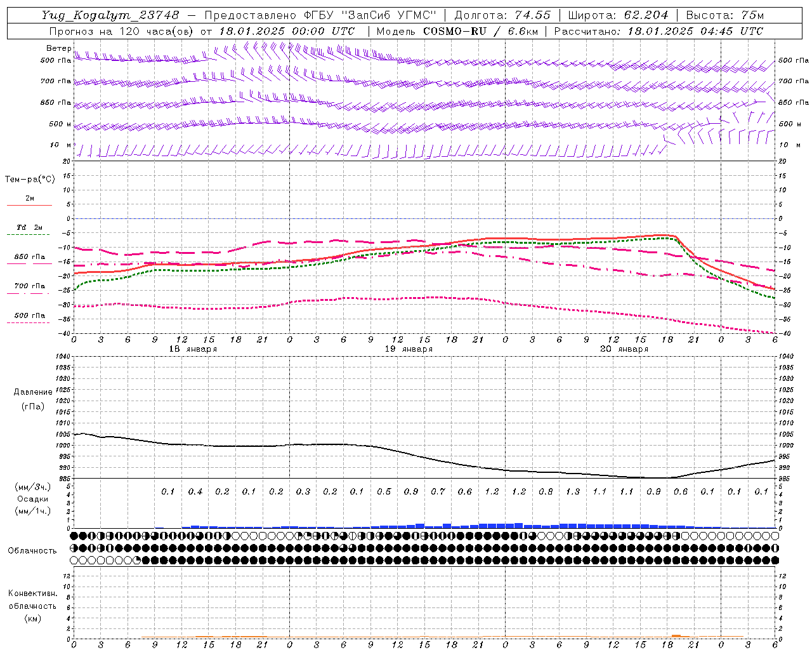Click the Yug_Kogalym_23748 station title
812x650 pixels.
pyautogui.click(x=110, y=15)
